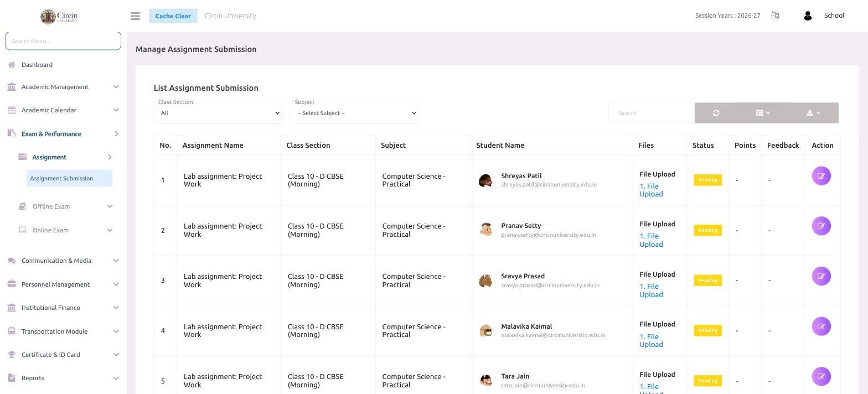The width and height of the screenshot is (868, 394).
Task: Click the Communication & Media chat icon
Action: tap(12, 261)
